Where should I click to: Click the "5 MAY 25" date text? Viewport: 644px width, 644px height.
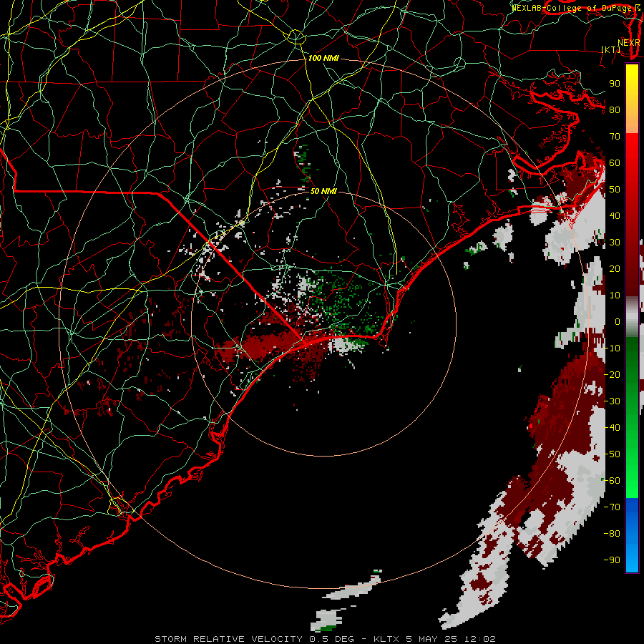[433, 639]
